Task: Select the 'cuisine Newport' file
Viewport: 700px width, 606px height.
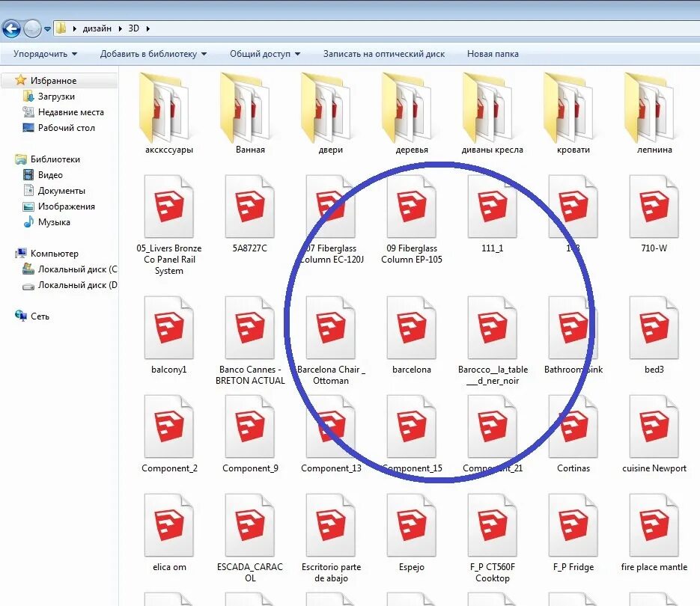Action: point(654,434)
